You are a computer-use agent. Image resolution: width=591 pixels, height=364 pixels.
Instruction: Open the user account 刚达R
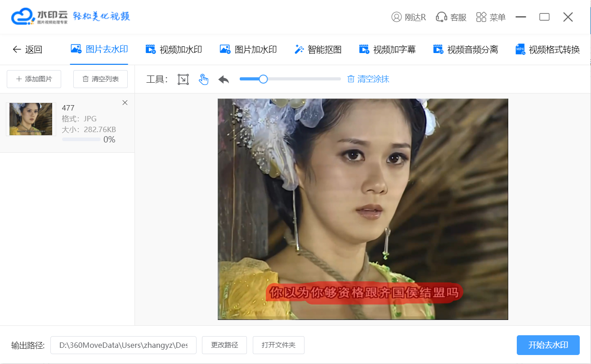click(408, 17)
